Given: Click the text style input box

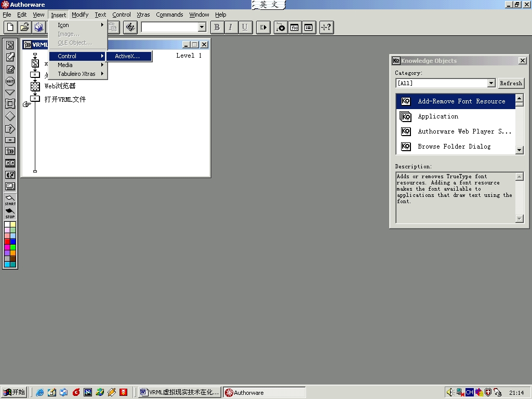Looking at the screenshot, I should pos(170,27).
